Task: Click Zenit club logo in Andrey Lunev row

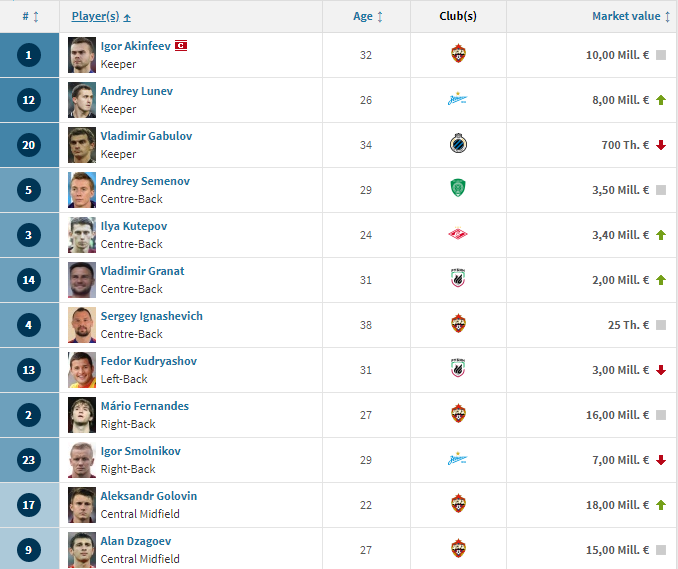Action: click(457, 100)
